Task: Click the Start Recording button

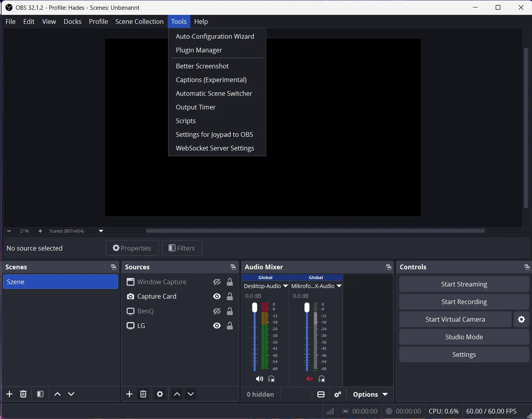Action: click(x=464, y=302)
